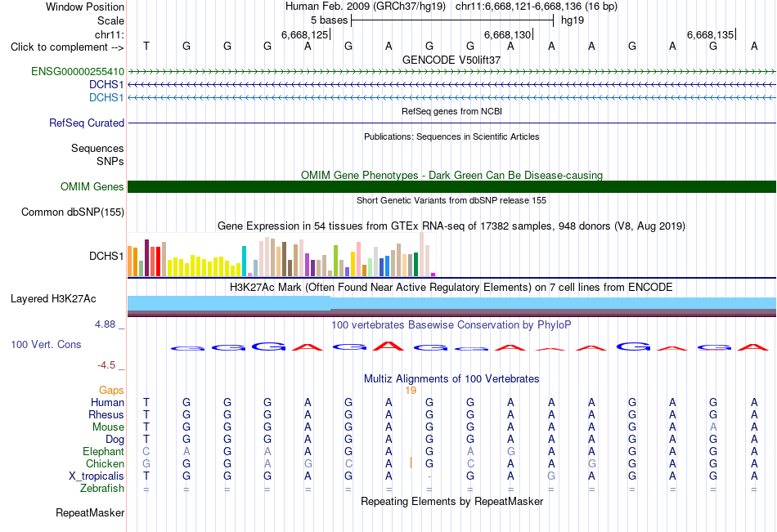Select the light blue DCHS1 transcript label
The height and width of the screenshot is (532, 777).
(106, 97)
